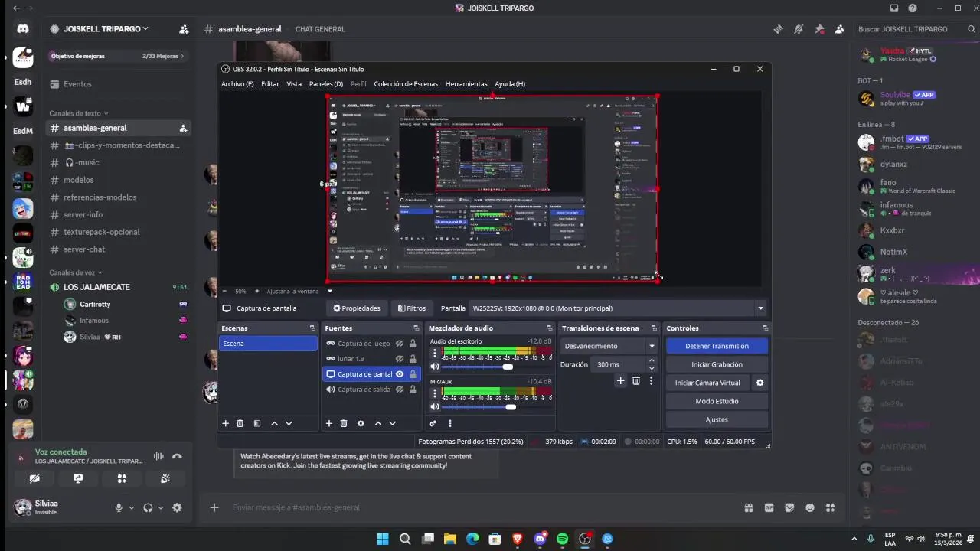This screenshot has width=980, height=551.
Task: Open Pantalla monitor dropdown
Action: click(760, 308)
